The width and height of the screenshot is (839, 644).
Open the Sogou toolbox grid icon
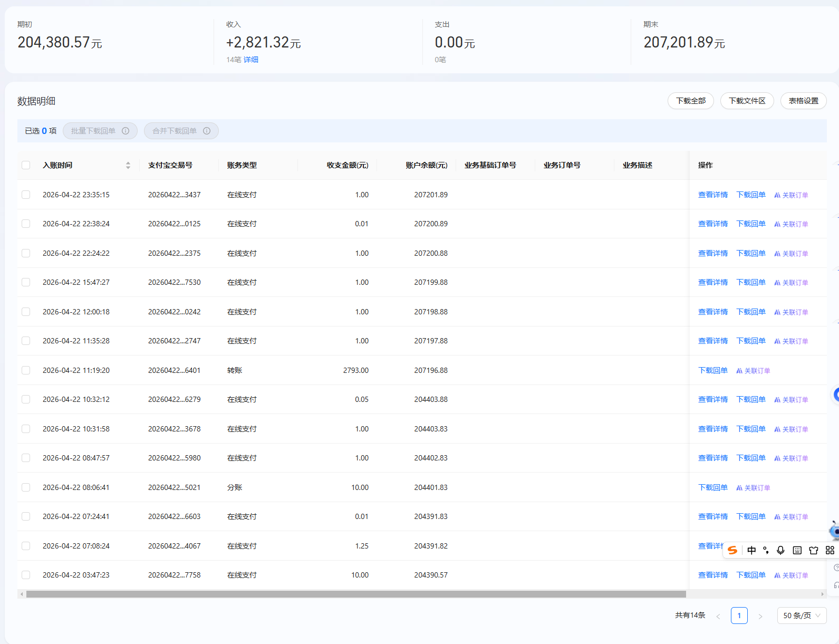click(830, 550)
